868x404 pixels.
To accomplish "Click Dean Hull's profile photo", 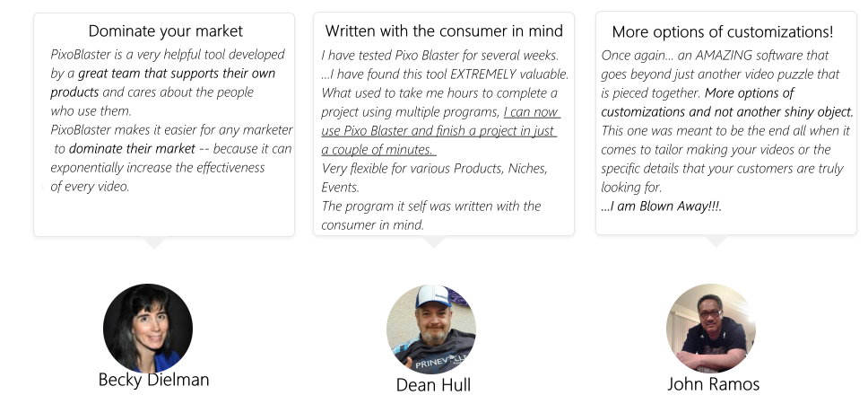I will pos(430,329).
